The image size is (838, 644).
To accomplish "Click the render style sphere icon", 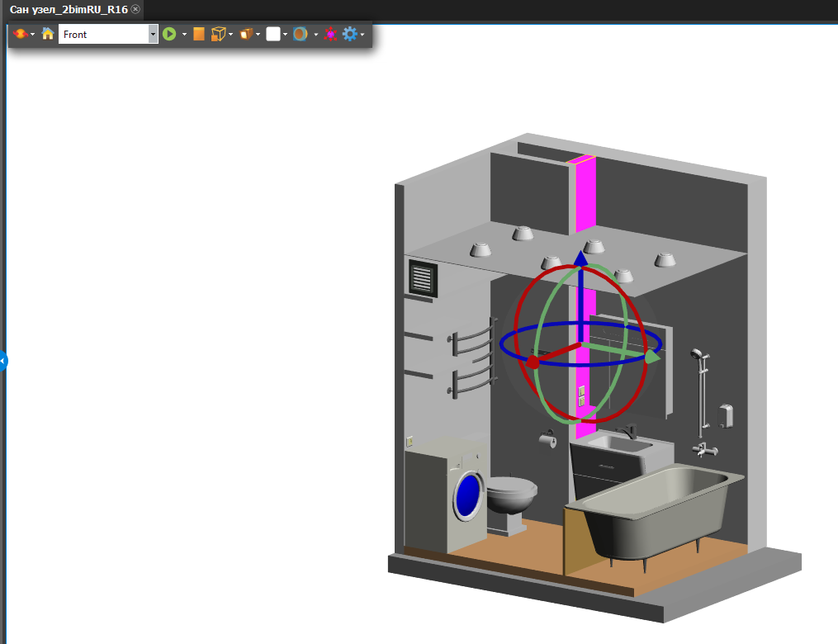I will click(301, 34).
